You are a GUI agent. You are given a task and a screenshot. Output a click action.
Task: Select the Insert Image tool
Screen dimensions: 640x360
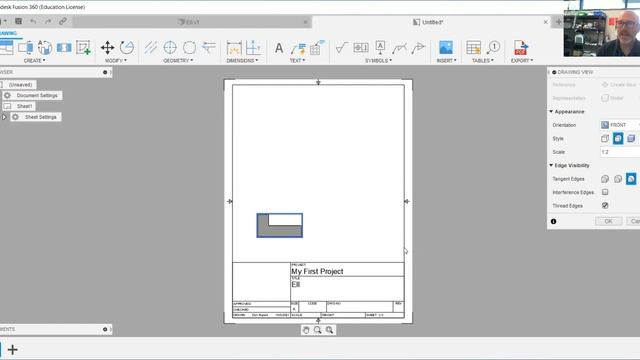point(446,47)
